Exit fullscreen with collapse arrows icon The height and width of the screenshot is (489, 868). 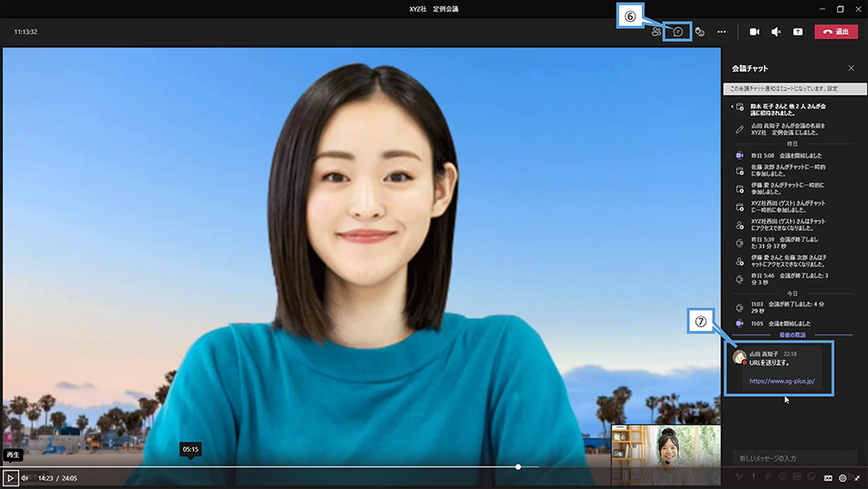857,478
